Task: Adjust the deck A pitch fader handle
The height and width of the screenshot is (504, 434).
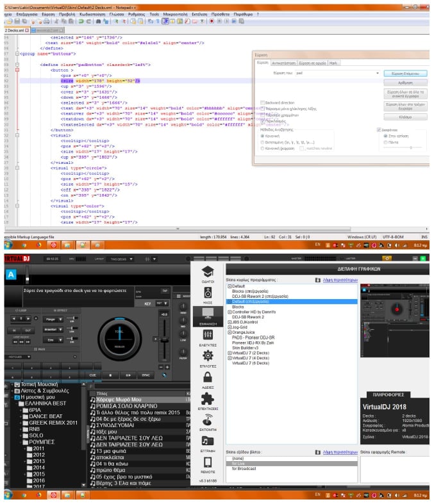Action: coord(164,340)
